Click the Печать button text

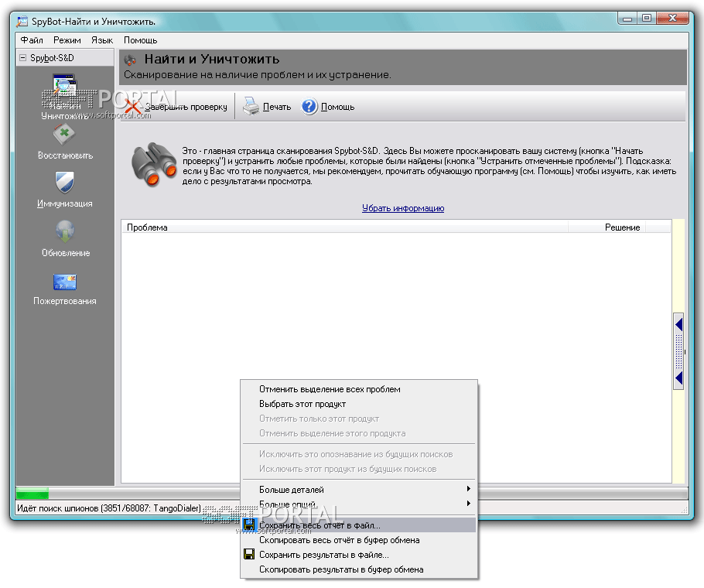click(277, 107)
